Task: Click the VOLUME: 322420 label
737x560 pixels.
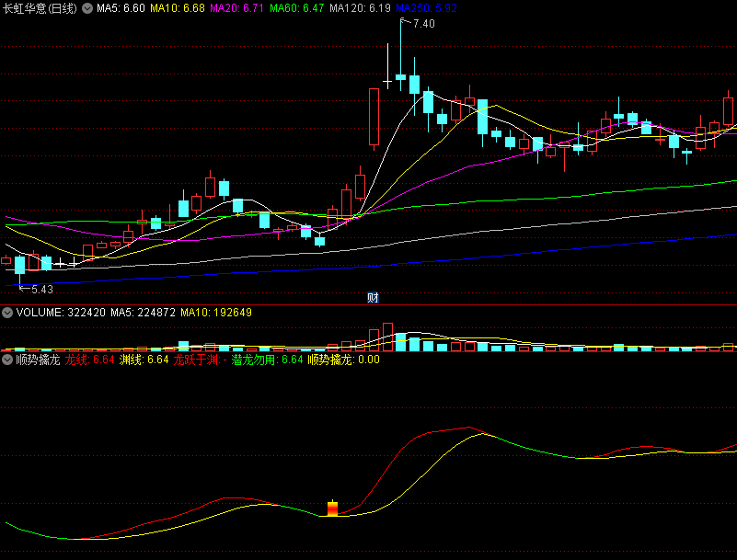Action: pyautogui.click(x=61, y=313)
